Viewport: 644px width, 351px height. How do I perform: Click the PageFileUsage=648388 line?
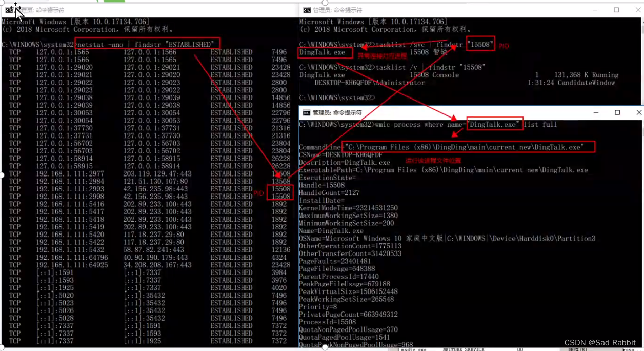pyautogui.click(x=337, y=268)
